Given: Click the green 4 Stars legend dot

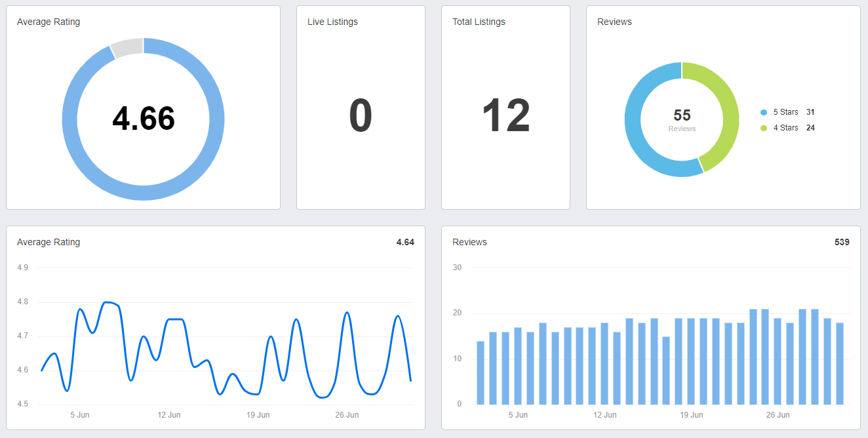Looking at the screenshot, I should (x=763, y=128).
